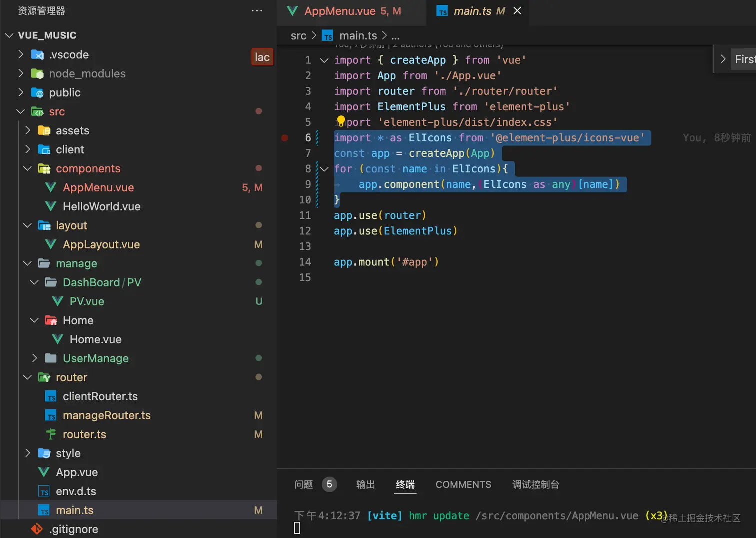756x538 pixels.
Task: Click the node_modules folder icon
Action: click(x=37, y=74)
